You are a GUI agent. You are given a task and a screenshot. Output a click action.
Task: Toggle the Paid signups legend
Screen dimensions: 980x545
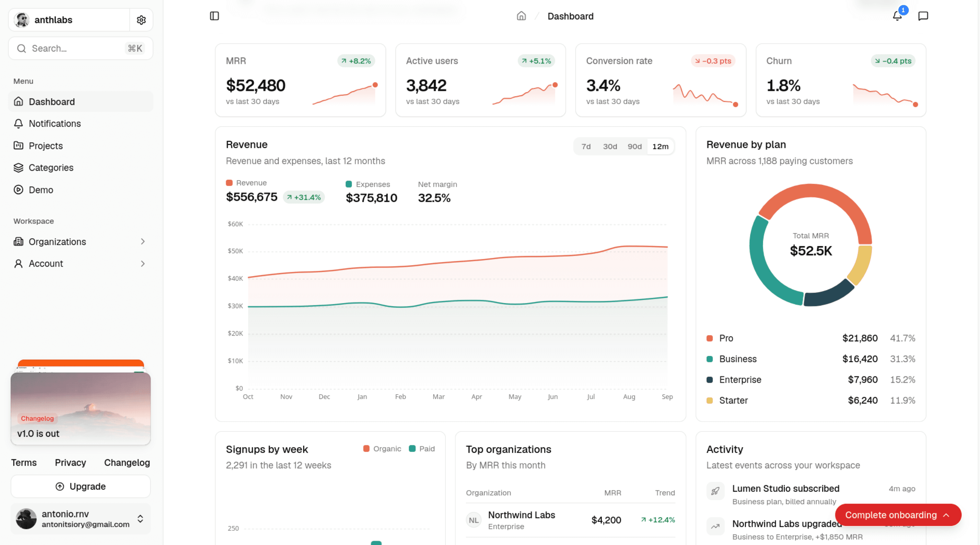pos(422,449)
